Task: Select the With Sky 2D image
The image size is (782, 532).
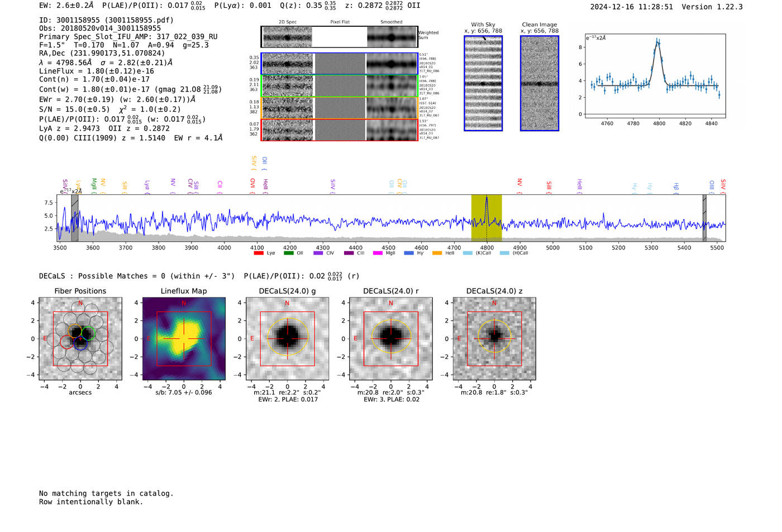Action: pyautogui.click(x=483, y=83)
